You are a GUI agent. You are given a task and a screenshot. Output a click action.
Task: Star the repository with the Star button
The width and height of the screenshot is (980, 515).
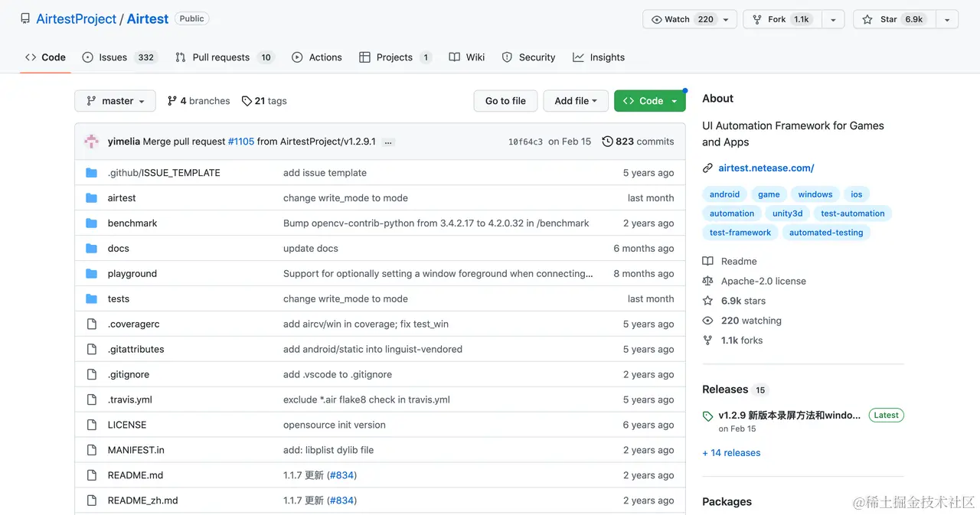tap(893, 19)
